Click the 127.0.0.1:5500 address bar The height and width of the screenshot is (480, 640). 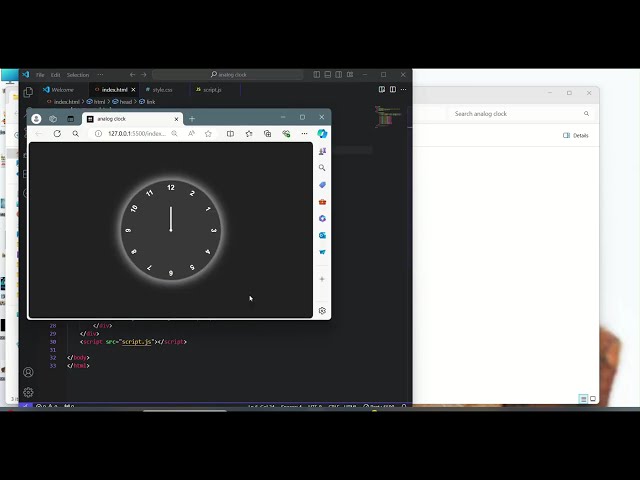click(x=137, y=133)
